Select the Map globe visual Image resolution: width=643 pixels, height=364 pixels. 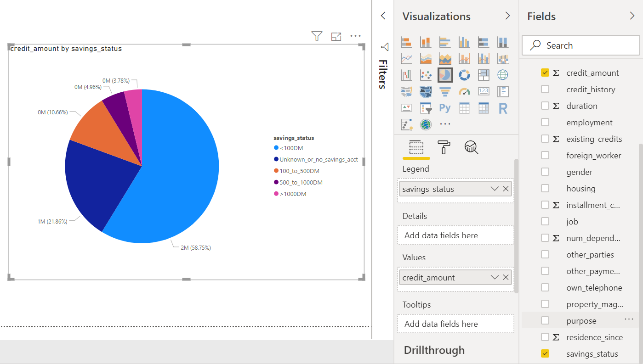503,75
